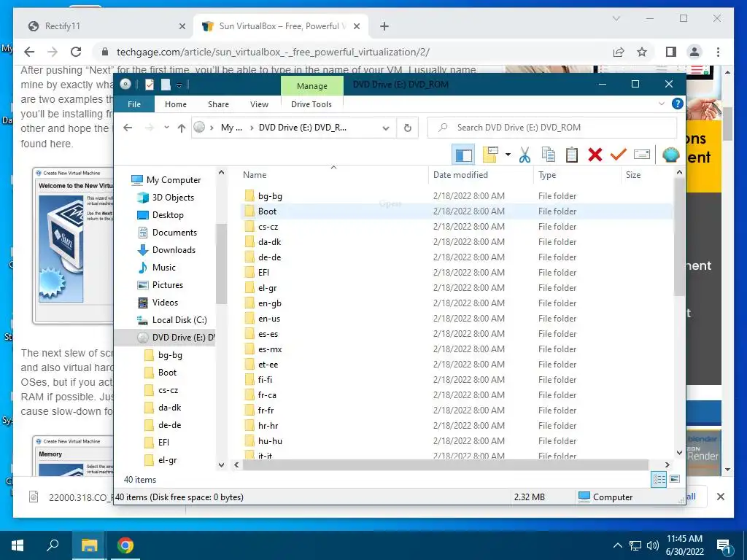Open folder options toolbar icon with checklist
The width and height of the screenshot is (747, 560).
tap(490, 155)
